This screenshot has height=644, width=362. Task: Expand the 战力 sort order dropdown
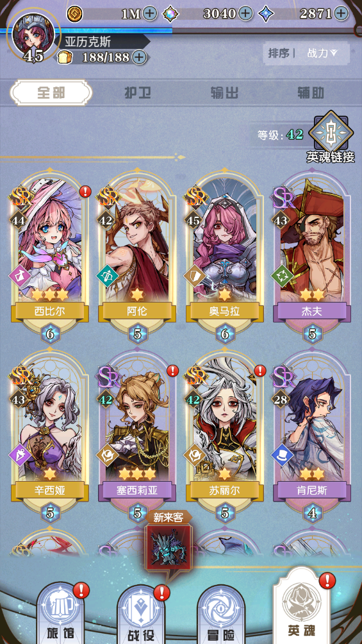[x=322, y=53]
